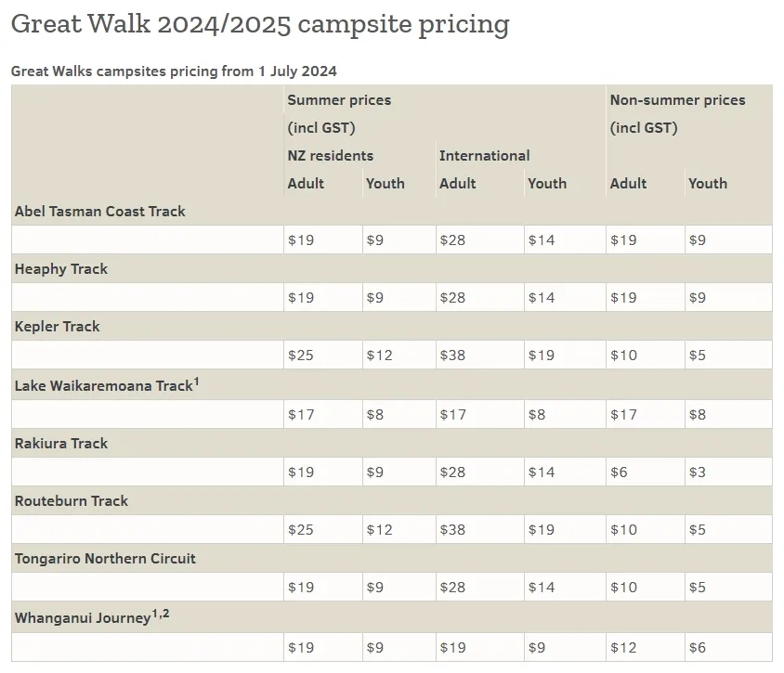The width and height of the screenshot is (784, 673).
Task: Click the Tongariro Northern Circuit row heading
Action: click(106, 559)
